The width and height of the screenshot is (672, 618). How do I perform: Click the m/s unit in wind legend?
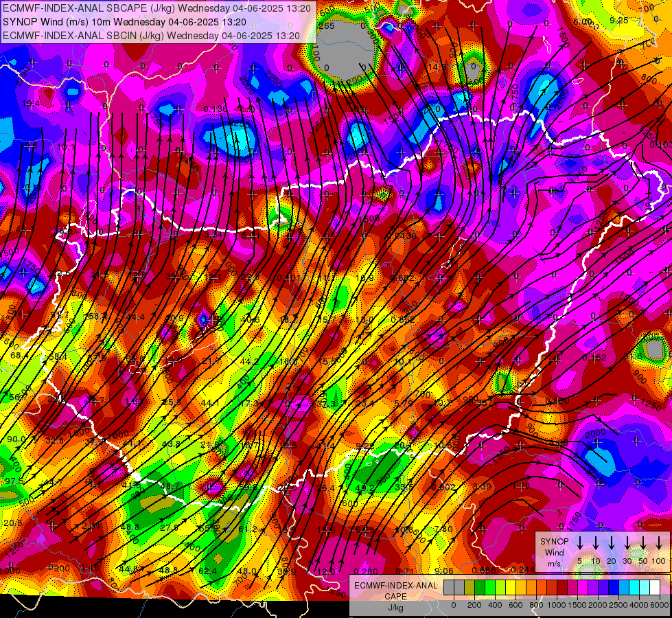click(554, 564)
